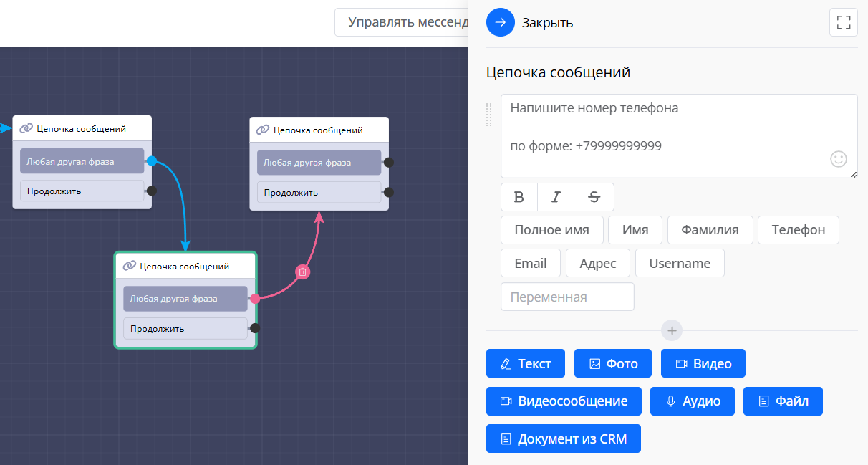Delete the pink connection via trash icon
Viewport: 868px width, 465px height.
pyautogui.click(x=303, y=272)
